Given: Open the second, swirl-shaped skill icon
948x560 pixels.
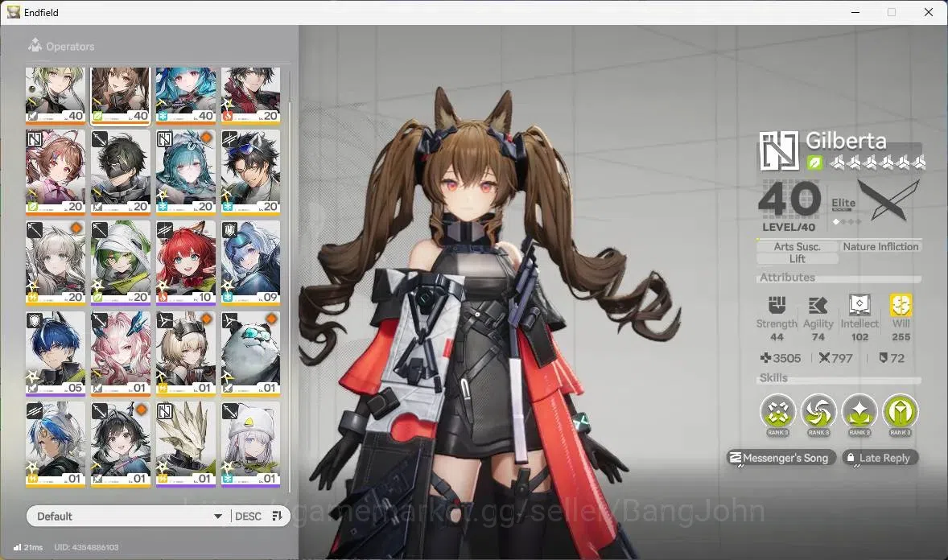Looking at the screenshot, I should [x=818, y=414].
